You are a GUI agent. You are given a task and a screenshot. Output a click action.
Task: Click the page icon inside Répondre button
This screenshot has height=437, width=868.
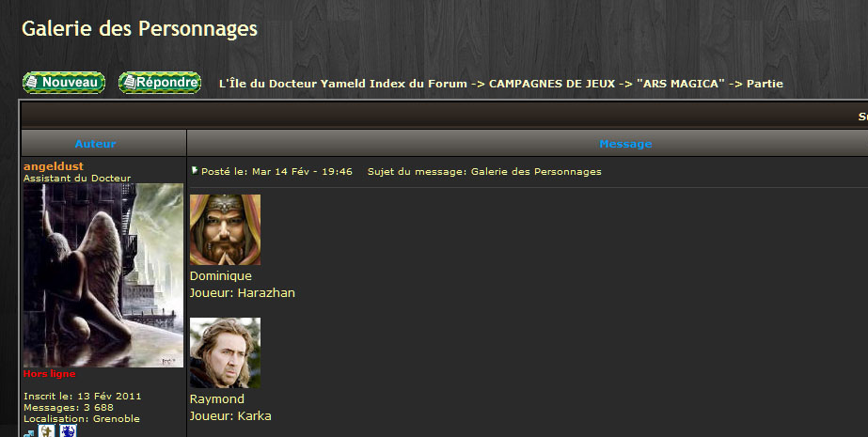tap(129, 82)
